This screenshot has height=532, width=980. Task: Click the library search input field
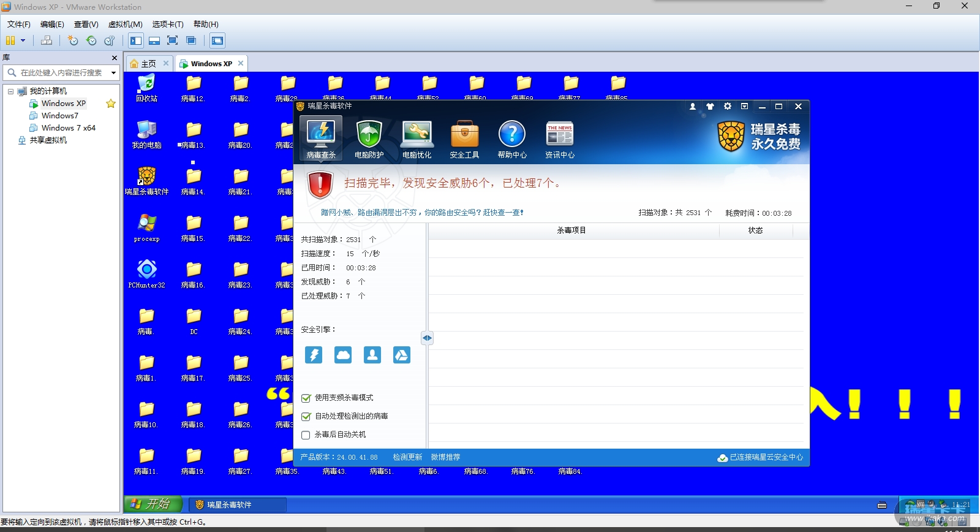point(61,73)
